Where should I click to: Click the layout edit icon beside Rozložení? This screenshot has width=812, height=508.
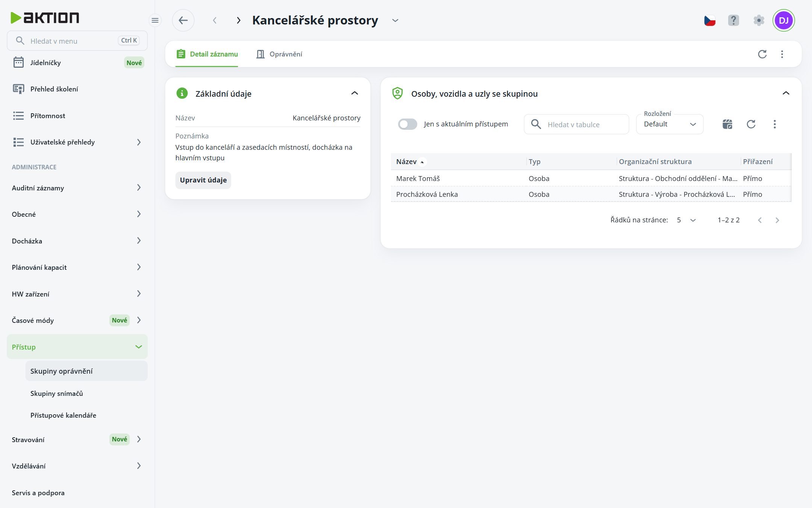click(727, 124)
